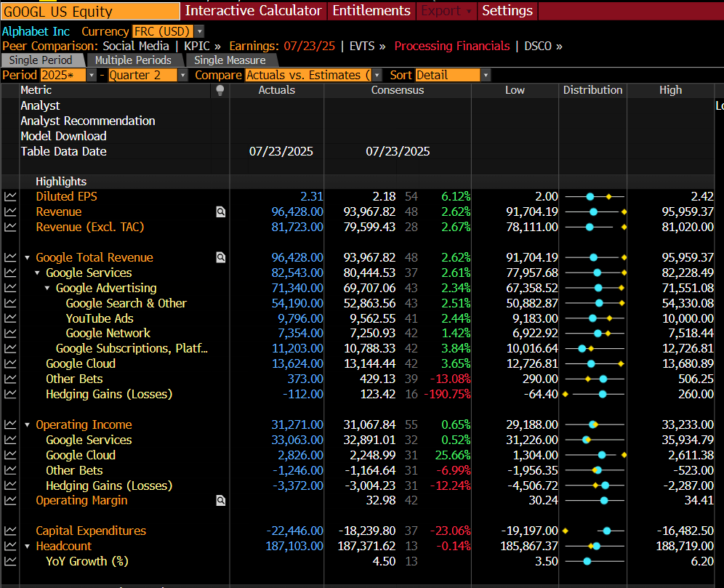Click the lightbulb icon in Metric header

220,90
